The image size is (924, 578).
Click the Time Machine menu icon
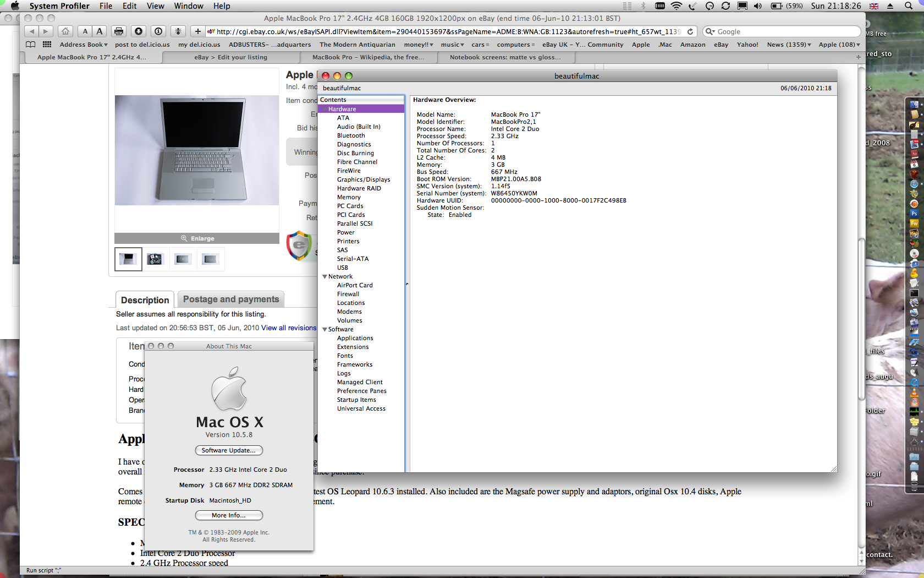point(710,6)
